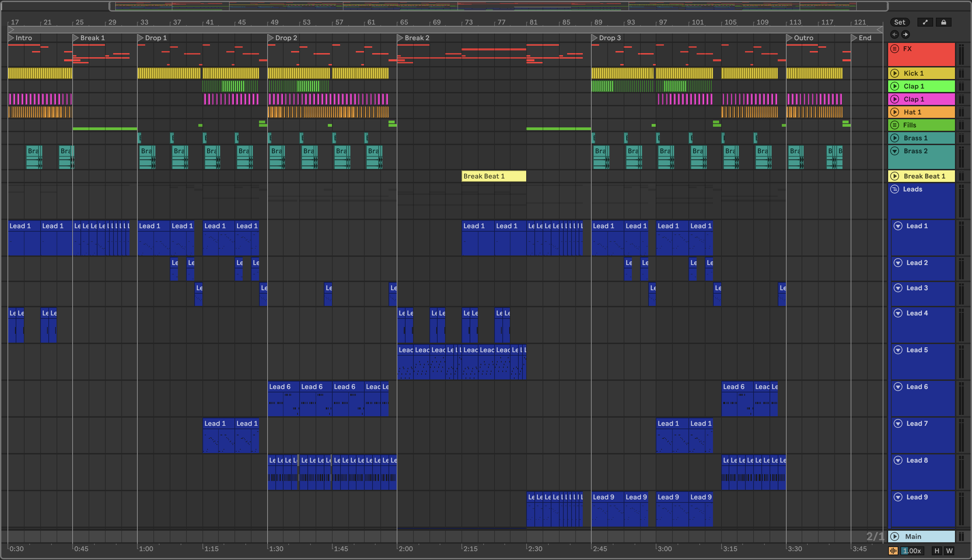Select the Fills track title
This screenshot has width=972, height=560.
coord(909,125)
